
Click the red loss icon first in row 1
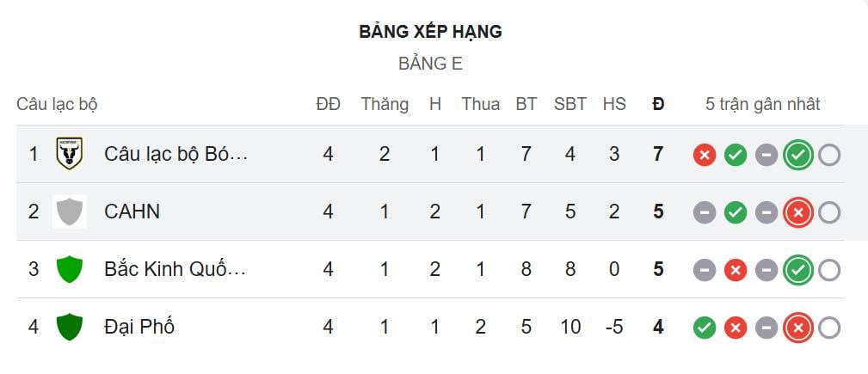[705, 155]
